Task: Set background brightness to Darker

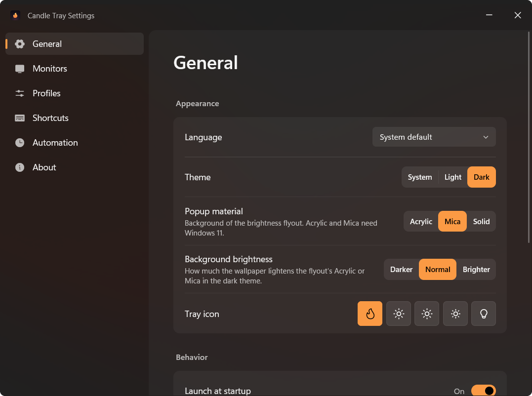Action: click(x=401, y=270)
